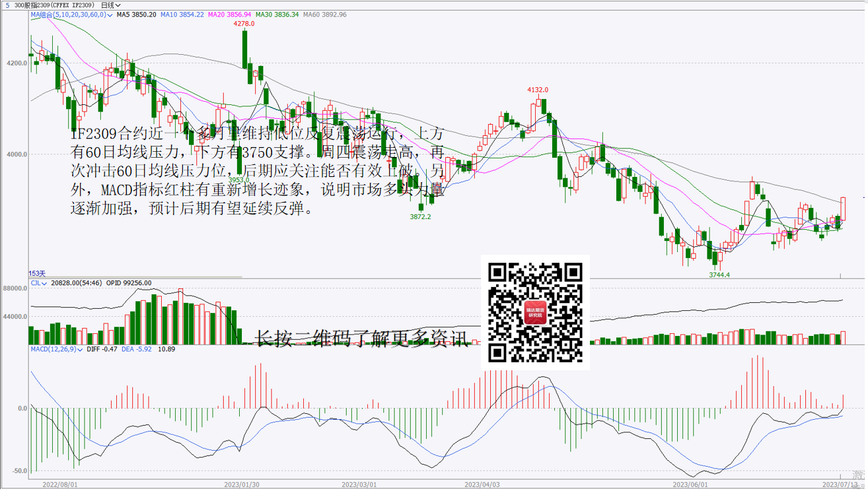Click the 3872.2 low price label
Image resolution: width=868 pixels, height=497 pixels.
pos(420,216)
